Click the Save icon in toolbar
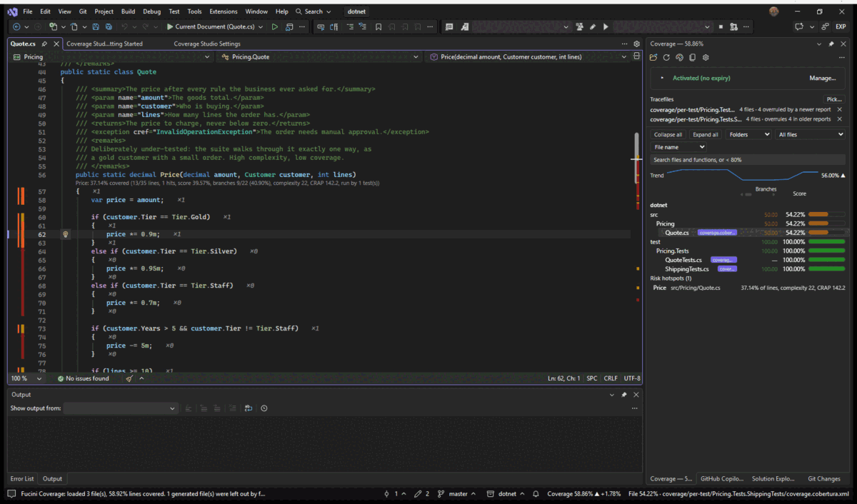This screenshot has width=857, height=504. pos(95,26)
